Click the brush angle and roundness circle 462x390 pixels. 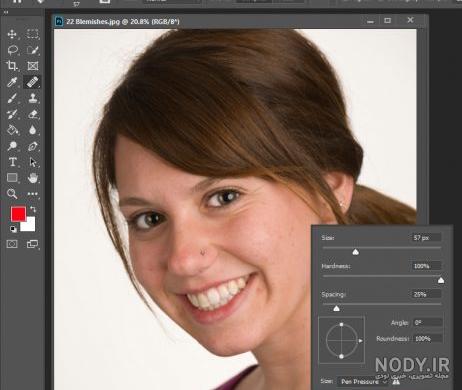pyautogui.click(x=342, y=340)
